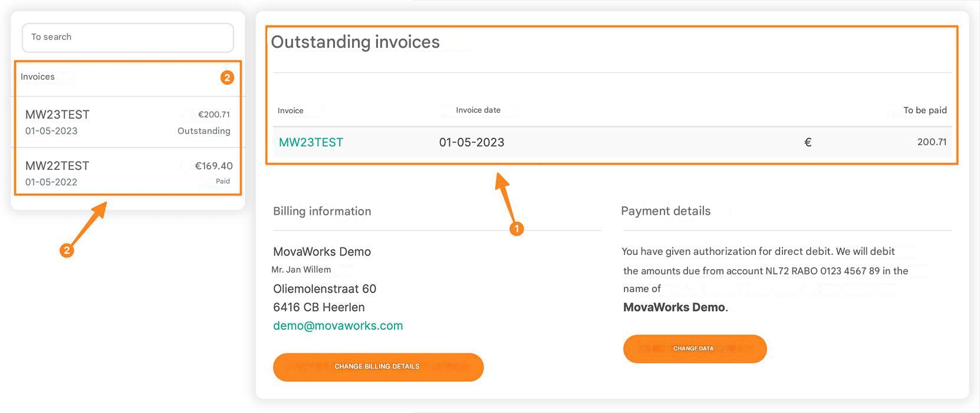The image size is (980, 413).
Task: Click the Outstanding status of MW23TEST
Action: [x=204, y=131]
